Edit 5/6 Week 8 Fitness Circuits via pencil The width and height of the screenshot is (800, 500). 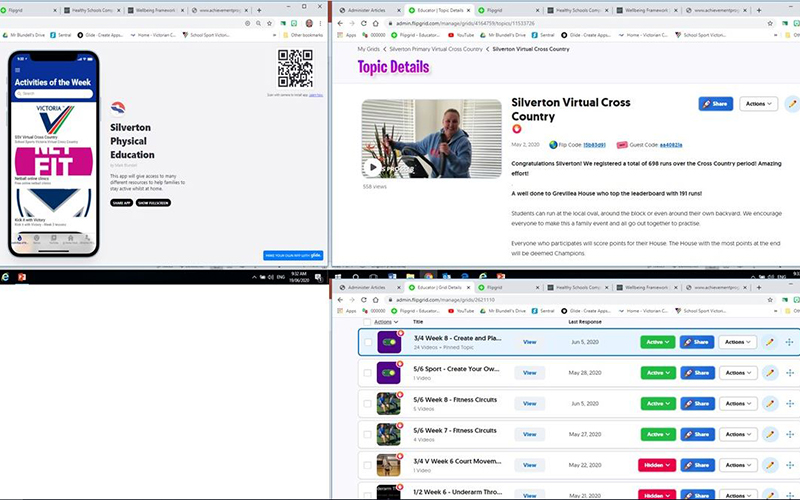(769, 404)
